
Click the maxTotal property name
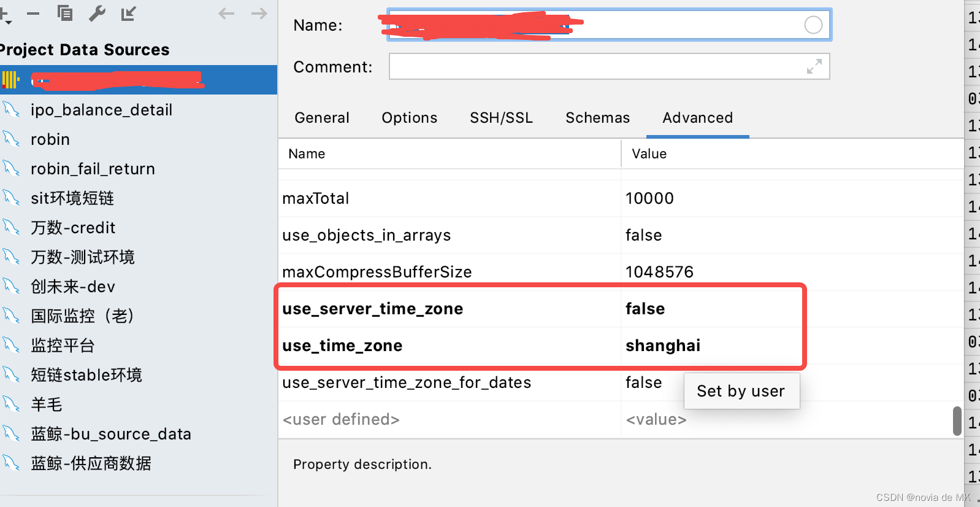[x=316, y=198]
